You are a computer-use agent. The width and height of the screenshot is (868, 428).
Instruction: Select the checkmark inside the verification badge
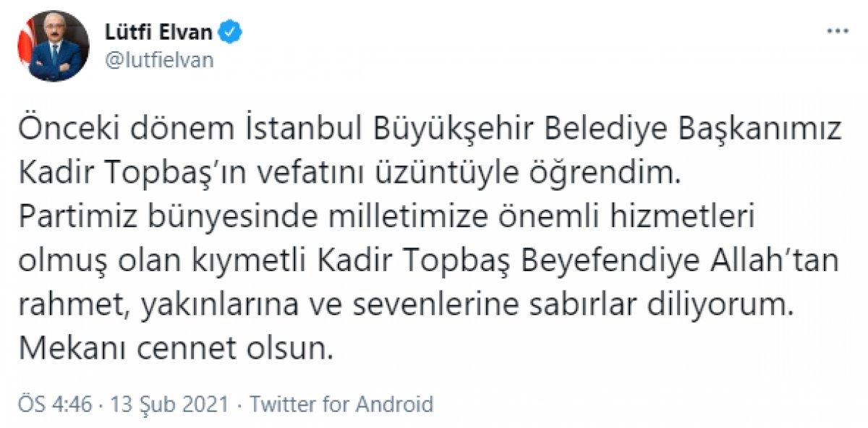[230, 30]
